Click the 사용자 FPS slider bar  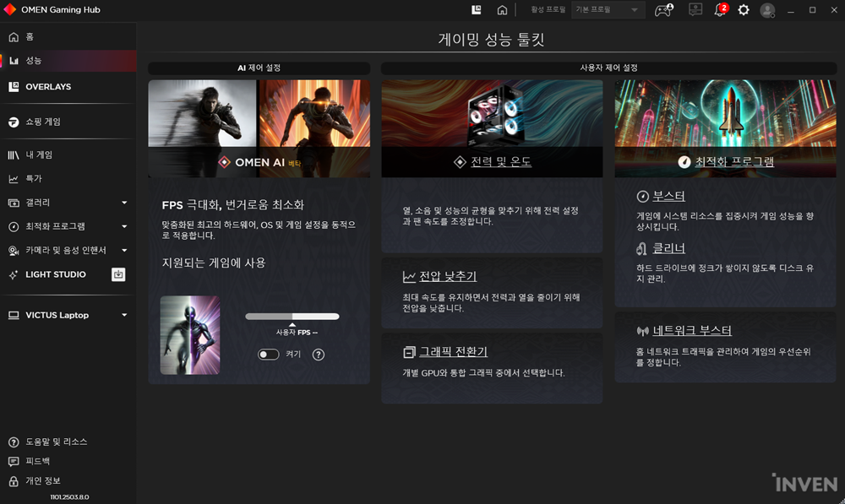292,317
